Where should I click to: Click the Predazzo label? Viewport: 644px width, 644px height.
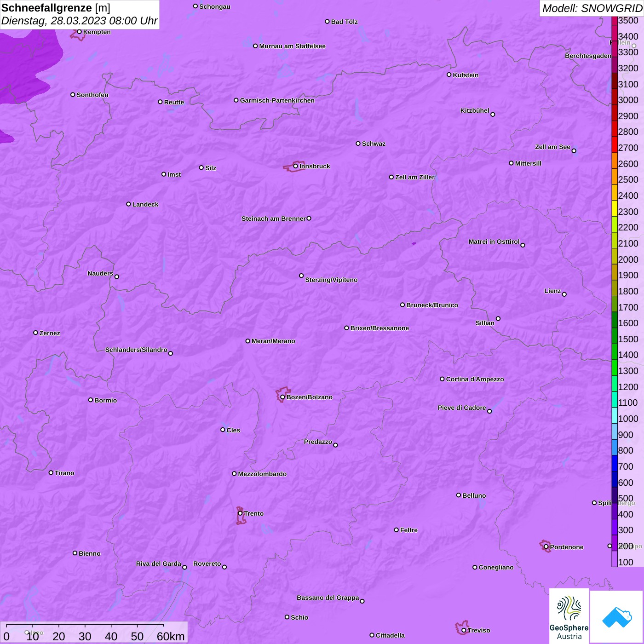318,442
